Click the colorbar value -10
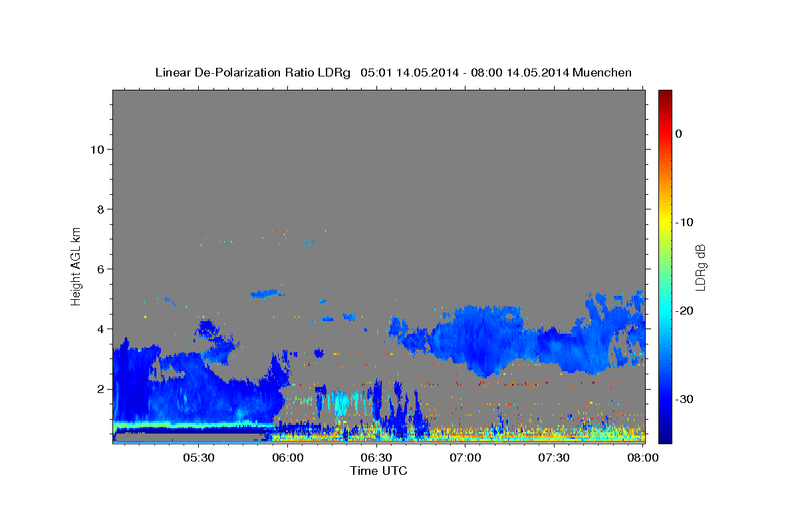Viewport: 798px width, 532px height. [685, 222]
